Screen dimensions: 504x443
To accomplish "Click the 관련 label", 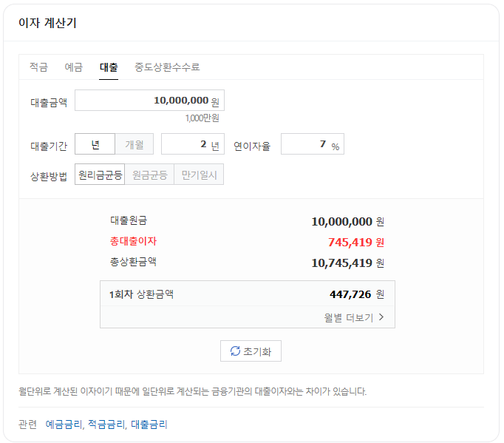I will click(27, 424).
